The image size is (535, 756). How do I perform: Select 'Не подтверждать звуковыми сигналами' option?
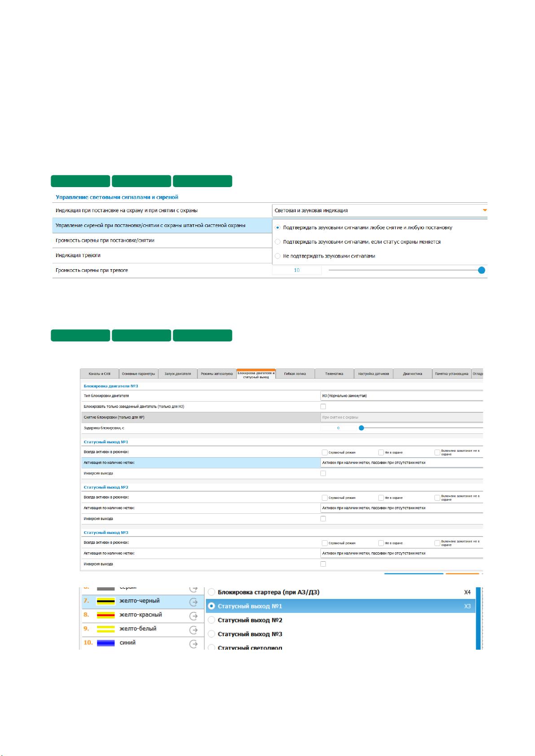(277, 256)
